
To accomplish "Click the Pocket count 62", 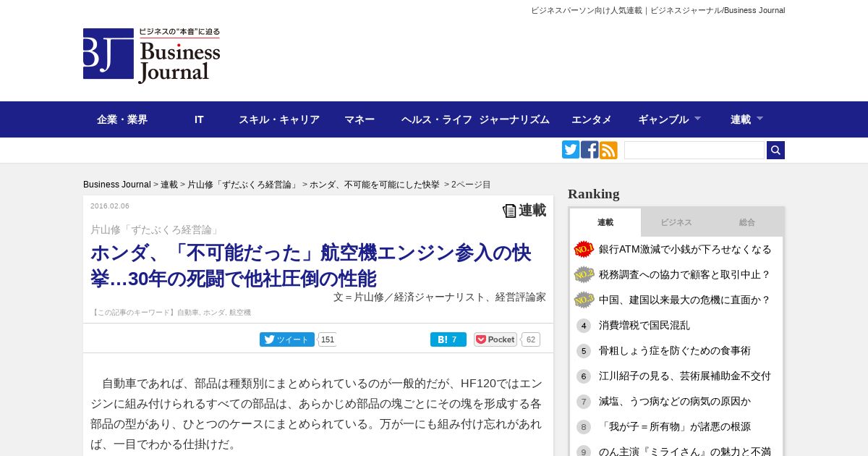I will click(531, 339).
